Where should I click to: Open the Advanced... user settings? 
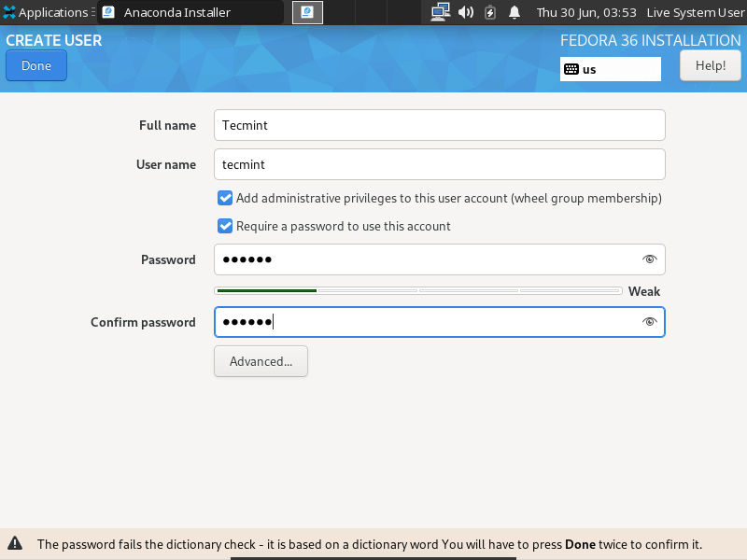261,361
